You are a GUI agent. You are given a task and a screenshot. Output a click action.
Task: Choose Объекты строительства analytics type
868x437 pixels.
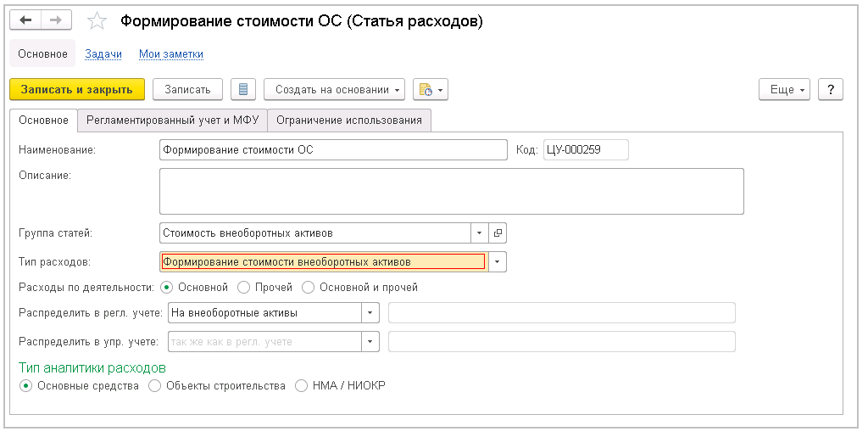tap(155, 386)
